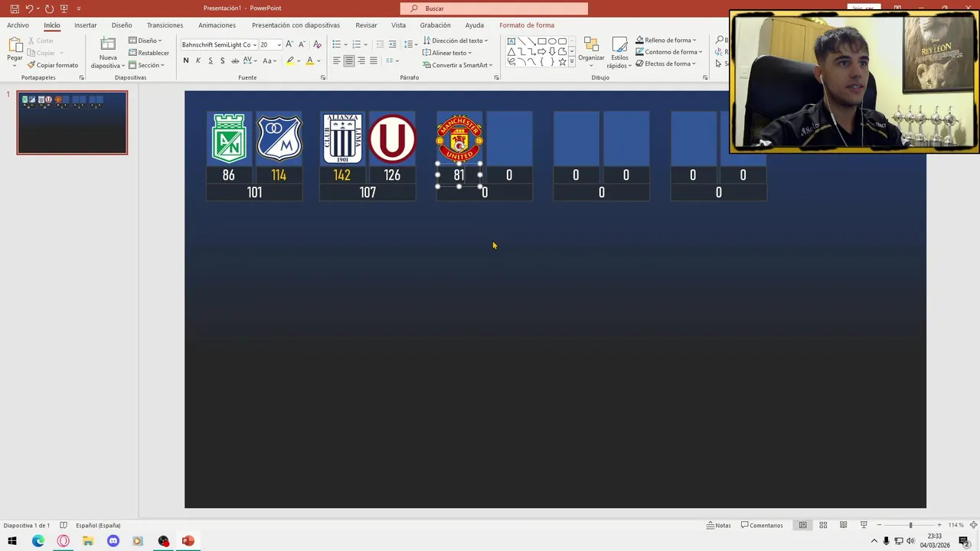Align text left in paragraph group
This screenshot has width=980, height=551.
[336, 60]
